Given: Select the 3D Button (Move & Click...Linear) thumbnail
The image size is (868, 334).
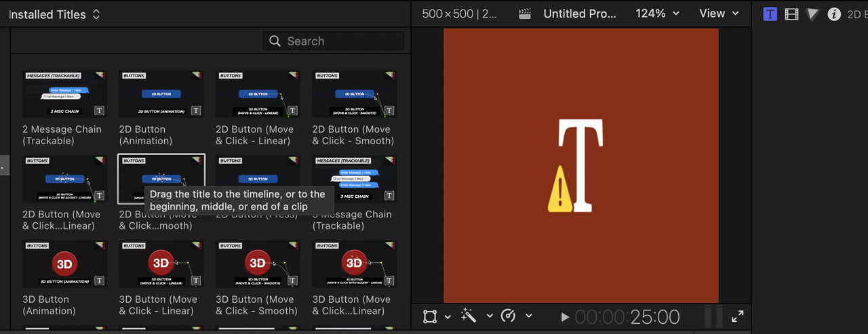Looking at the screenshot, I should [x=355, y=264].
